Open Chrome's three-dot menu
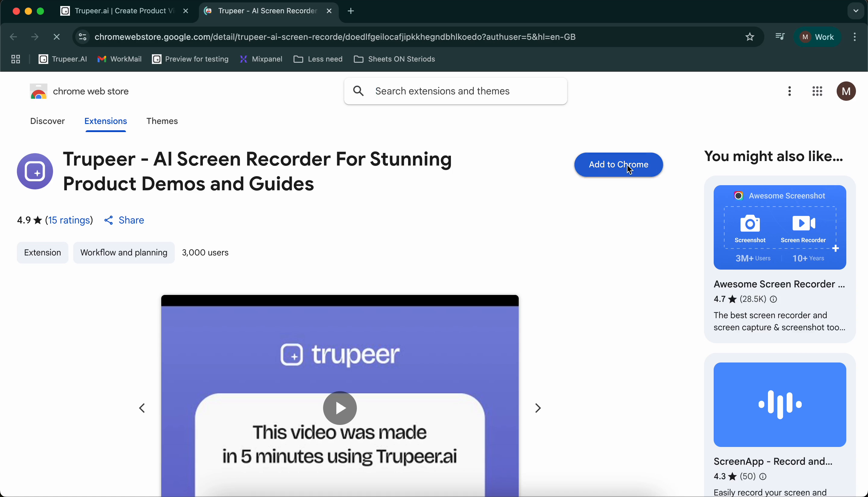The height and width of the screenshot is (497, 868). tap(855, 37)
